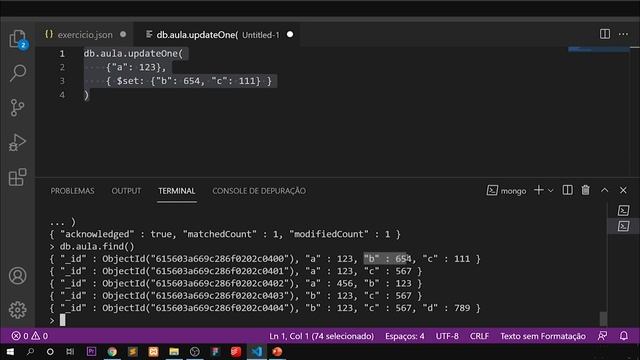The height and width of the screenshot is (360, 640).
Task: Open File Explorer from the taskbar
Action: click(174, 352)
